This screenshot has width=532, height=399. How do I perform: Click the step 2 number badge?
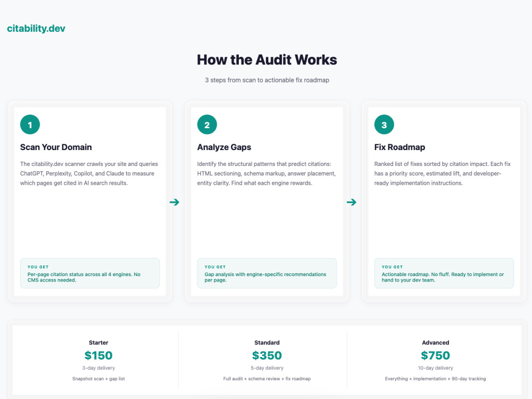(207, 124)
